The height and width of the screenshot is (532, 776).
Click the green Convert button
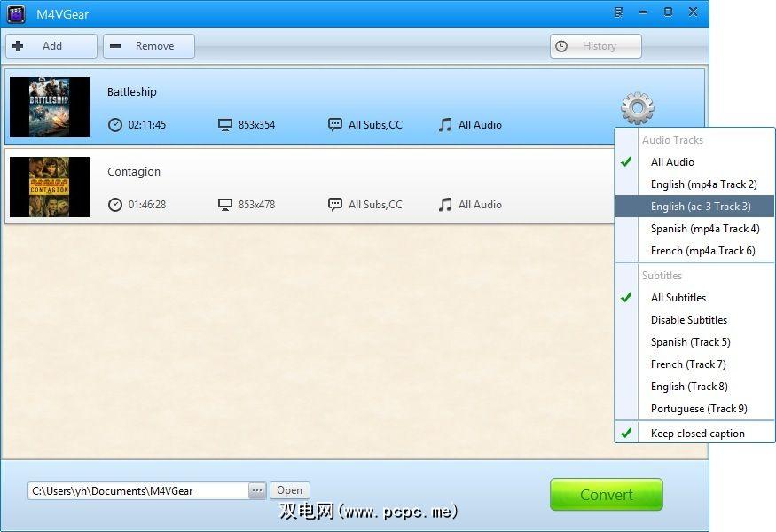[x=607, y=495]
